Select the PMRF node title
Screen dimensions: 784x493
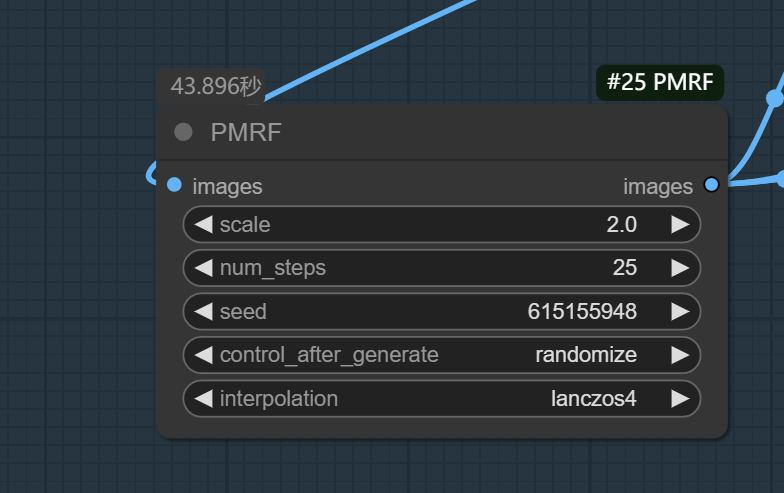coord(246,132)
